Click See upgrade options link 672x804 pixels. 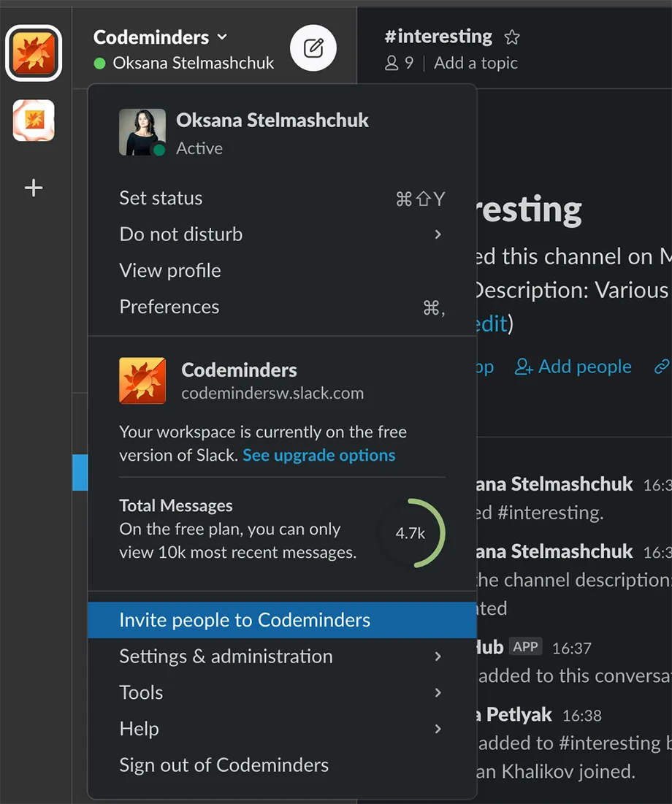click(x=318, y=455)
